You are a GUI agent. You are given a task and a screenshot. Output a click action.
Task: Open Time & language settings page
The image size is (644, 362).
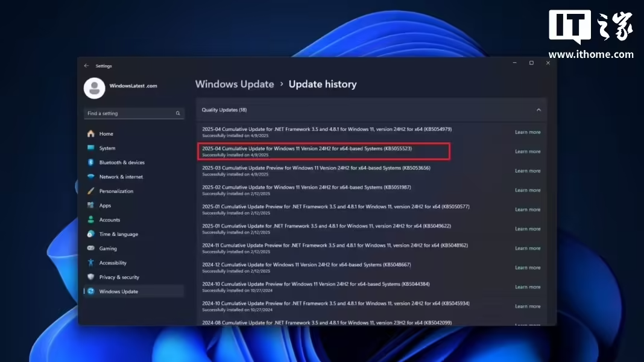(119, 234)
